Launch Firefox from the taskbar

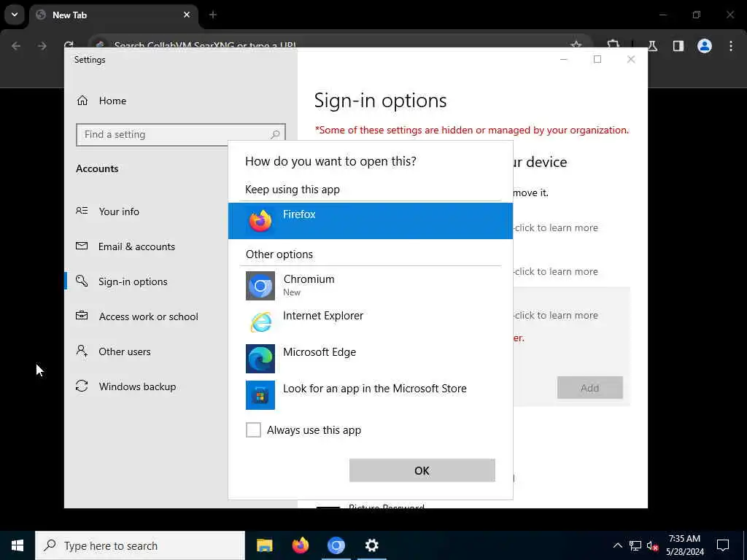point(300,545)
